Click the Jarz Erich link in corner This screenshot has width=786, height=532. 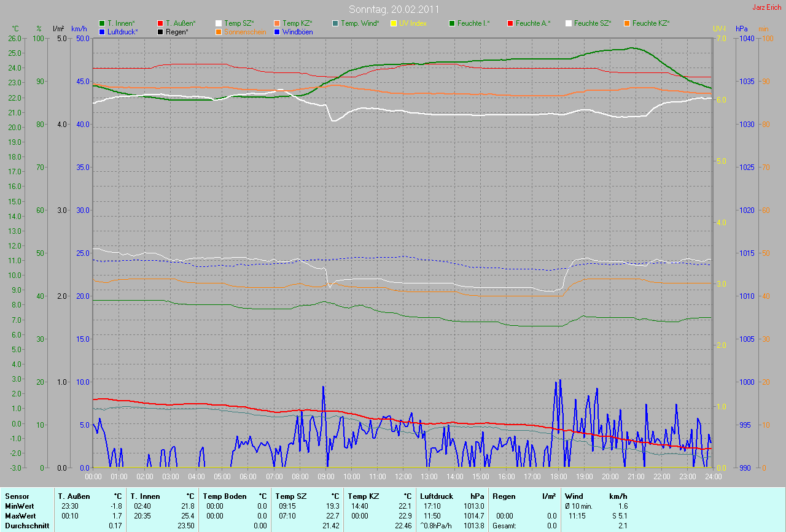(766, 7)
